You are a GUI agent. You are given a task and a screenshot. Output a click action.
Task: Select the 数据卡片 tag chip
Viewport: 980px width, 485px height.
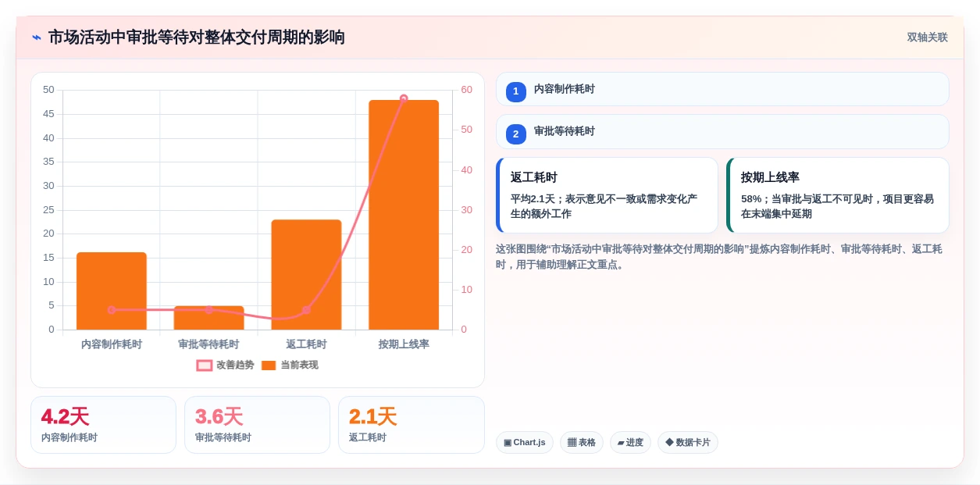(x=688, y=443)
